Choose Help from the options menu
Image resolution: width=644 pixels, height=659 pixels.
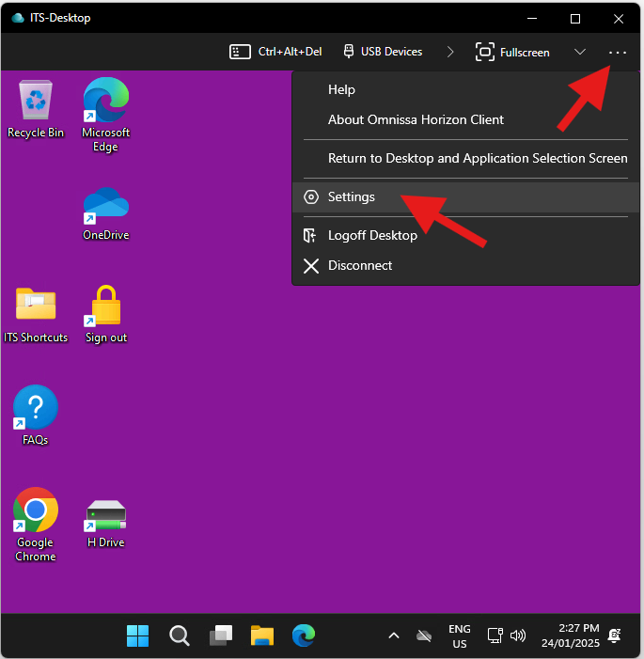tap(341, 89)
